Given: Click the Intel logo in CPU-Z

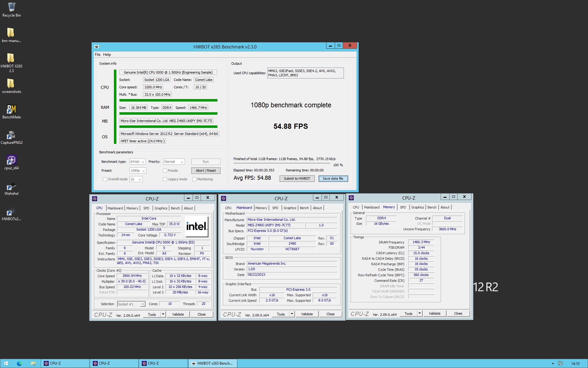Looking at the screenshot, I should coord(197,226).
